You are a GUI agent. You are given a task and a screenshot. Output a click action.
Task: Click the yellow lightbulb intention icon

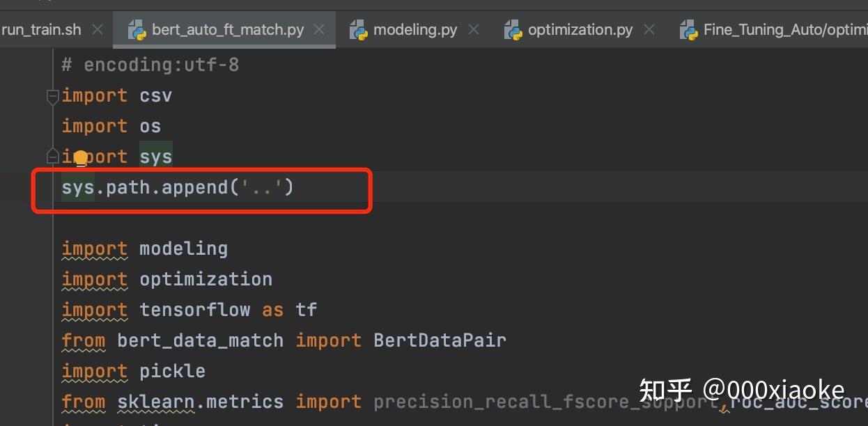(81, 159)
